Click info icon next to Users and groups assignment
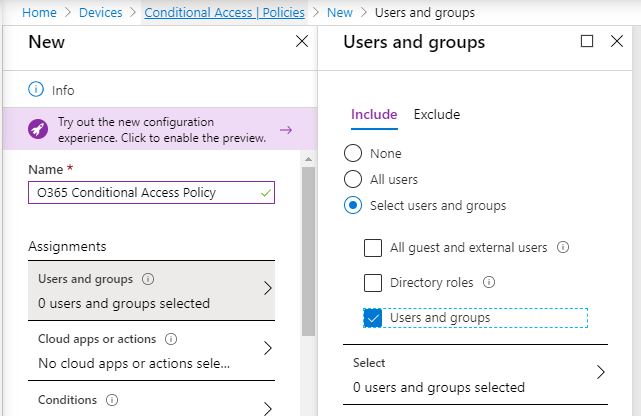This screenshot has height=416, width=641. click(149, 280)
